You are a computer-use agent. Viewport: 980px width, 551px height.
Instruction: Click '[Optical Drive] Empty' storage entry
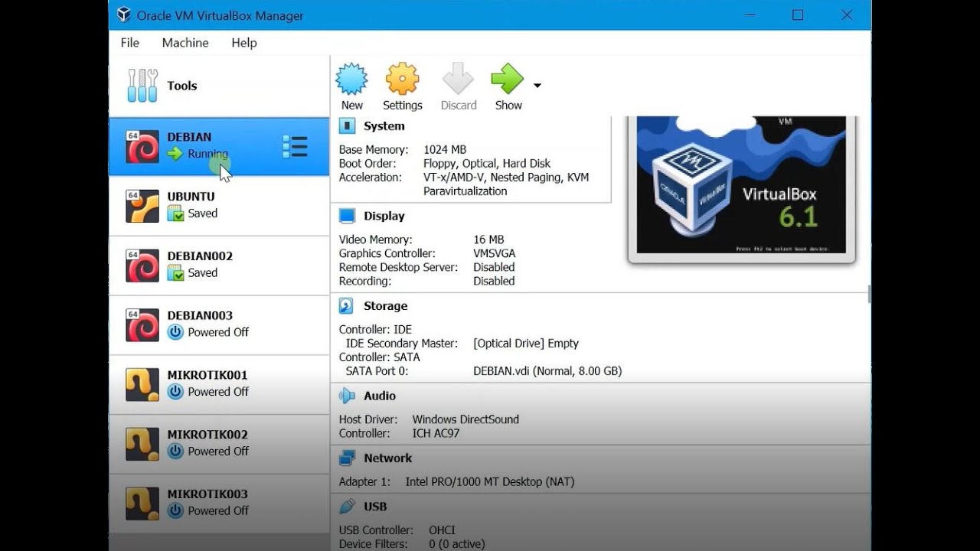[526, 344]
